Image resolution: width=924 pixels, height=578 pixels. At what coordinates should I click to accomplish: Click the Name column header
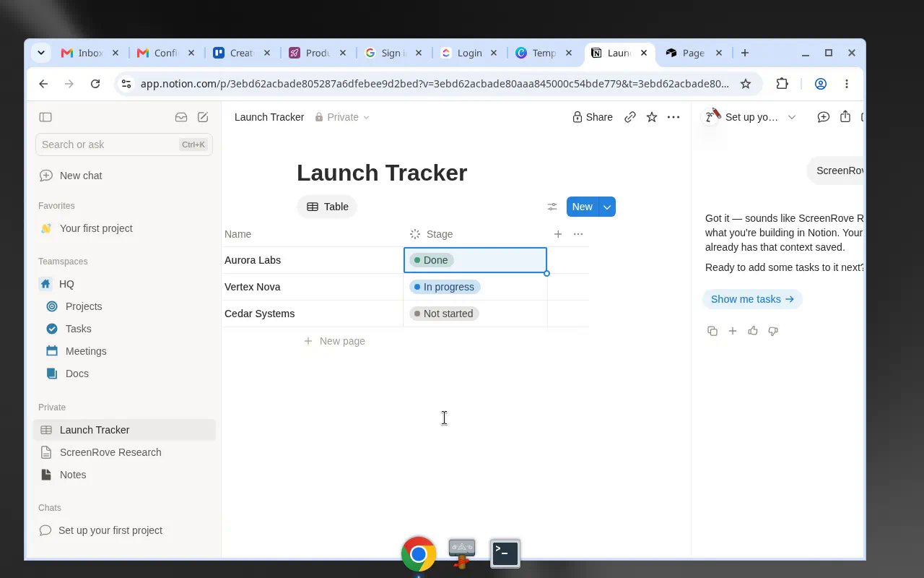(x=312, y=234)
